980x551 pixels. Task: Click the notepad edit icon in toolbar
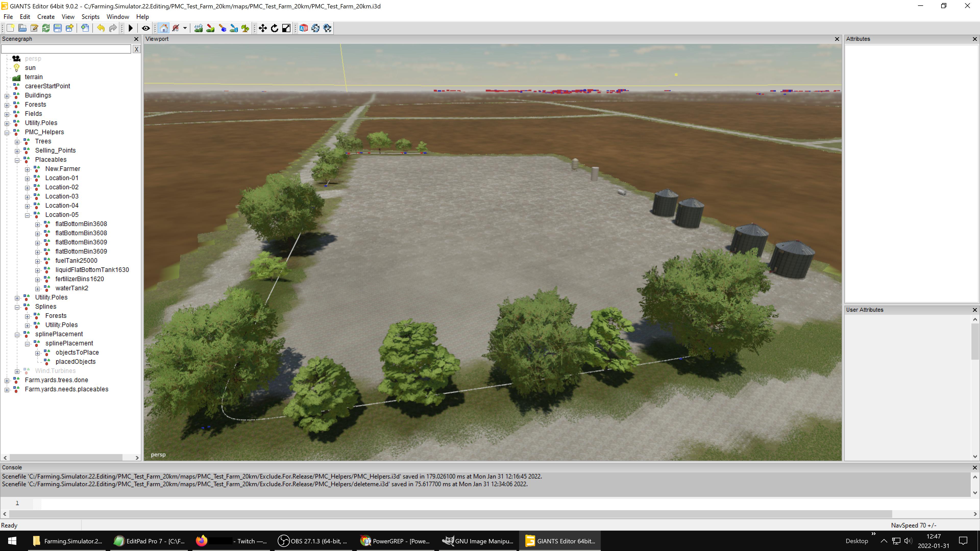tap(34, 28)
